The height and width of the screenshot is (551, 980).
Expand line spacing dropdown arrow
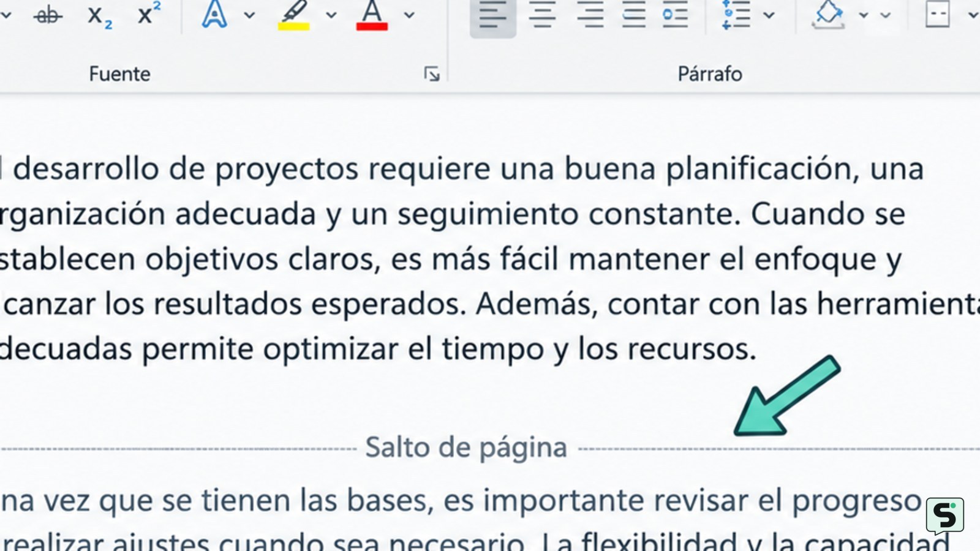point(769,15)
